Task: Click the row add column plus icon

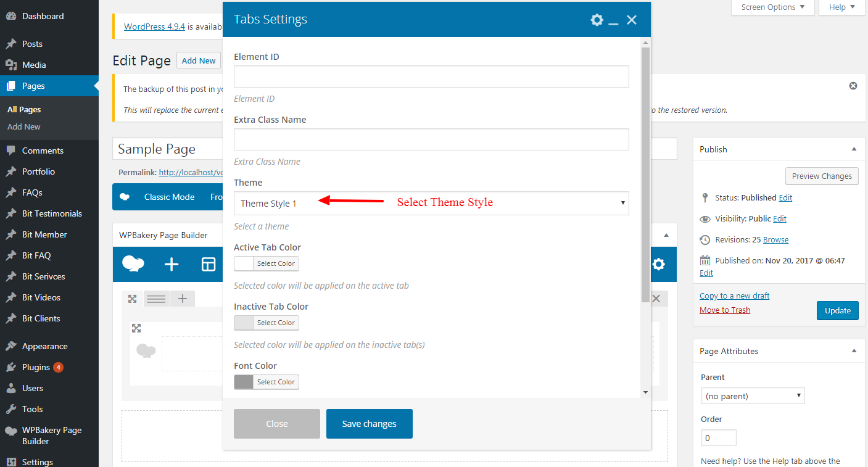Action: tap(183, 299)
